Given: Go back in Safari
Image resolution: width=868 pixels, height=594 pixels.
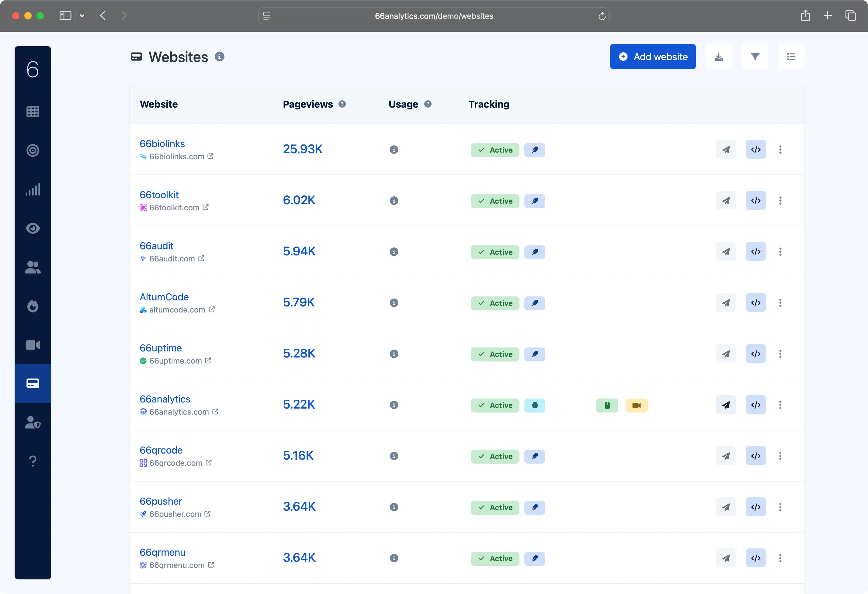Looking at the screenshot, I should pos(103,16).
